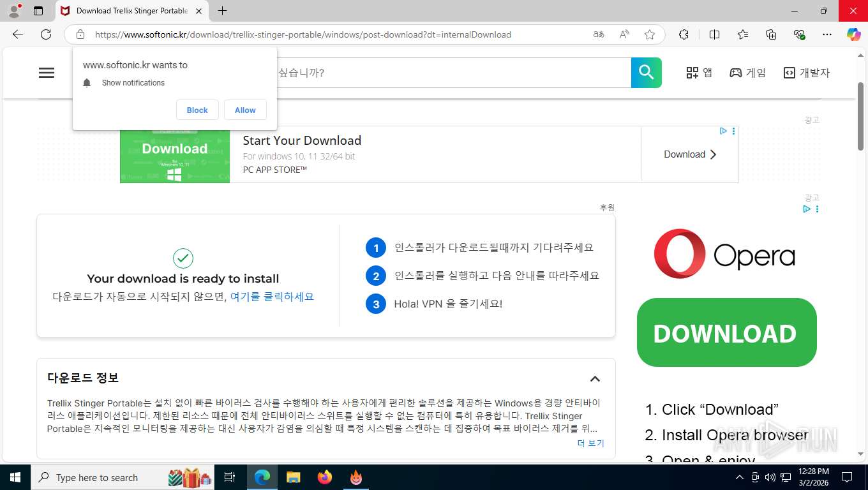Click step 1 text 인스톨러가 다운로드될때까지 기다려주세요

[494, 248]
